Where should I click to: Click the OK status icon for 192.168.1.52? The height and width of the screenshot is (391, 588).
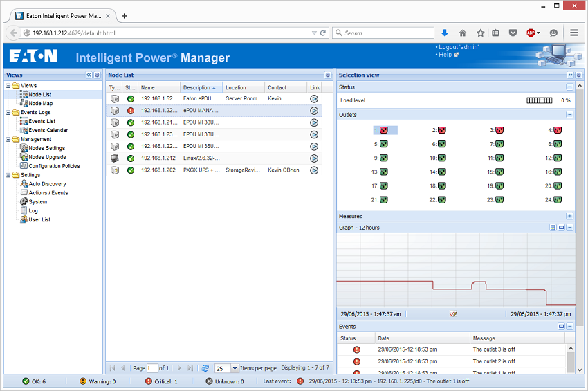click(131, 99)
